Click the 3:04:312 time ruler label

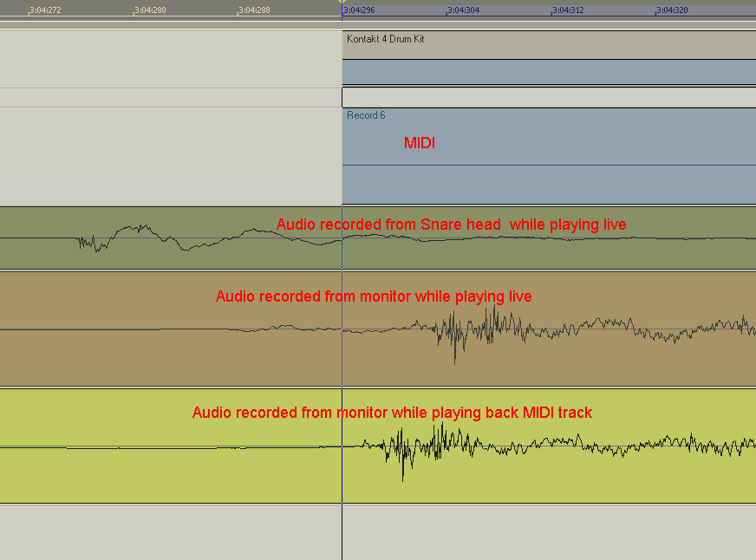click(569, 10)
